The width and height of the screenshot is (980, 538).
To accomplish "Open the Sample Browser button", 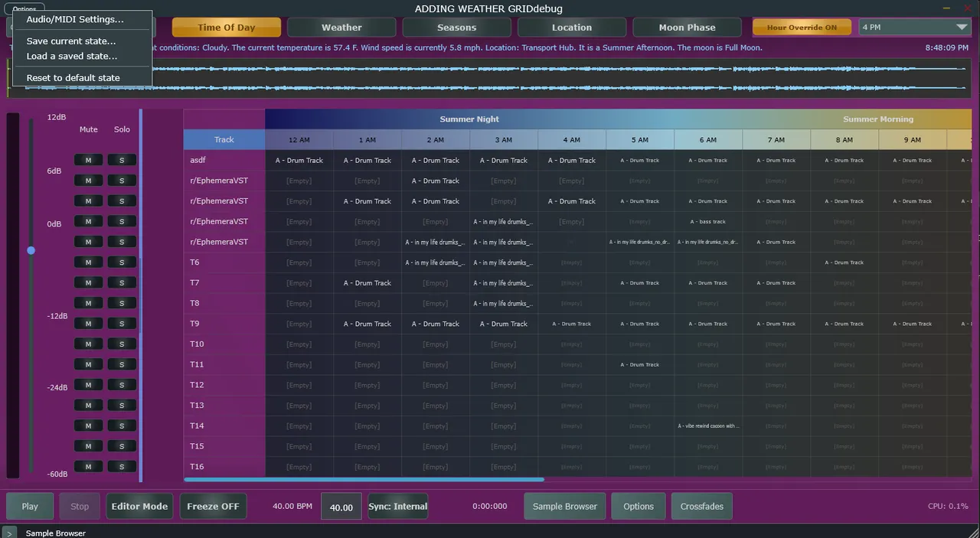I will pos(564,507).
